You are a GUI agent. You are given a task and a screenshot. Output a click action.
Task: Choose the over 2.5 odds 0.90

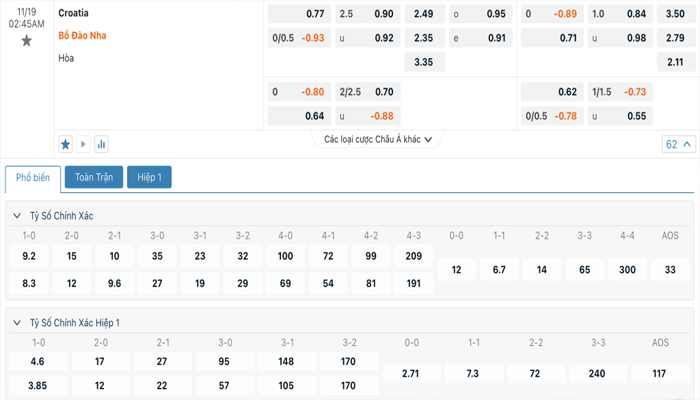coord(366,15)
